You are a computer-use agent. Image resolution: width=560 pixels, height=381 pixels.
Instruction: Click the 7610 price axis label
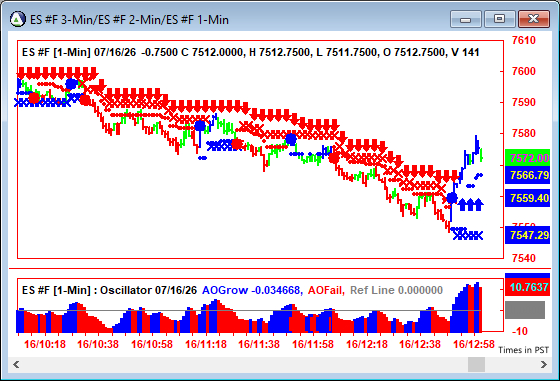(524, 40)
